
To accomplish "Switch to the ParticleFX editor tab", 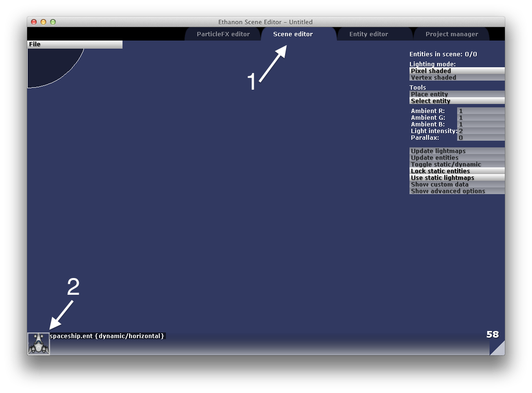I will pyautogui.click(x=223, y=34).
